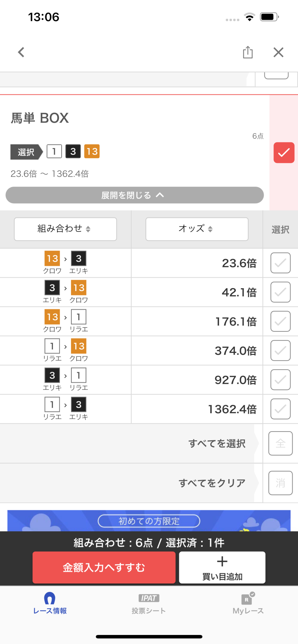Tap the red checkmark for 馬単 BOX

284,153
